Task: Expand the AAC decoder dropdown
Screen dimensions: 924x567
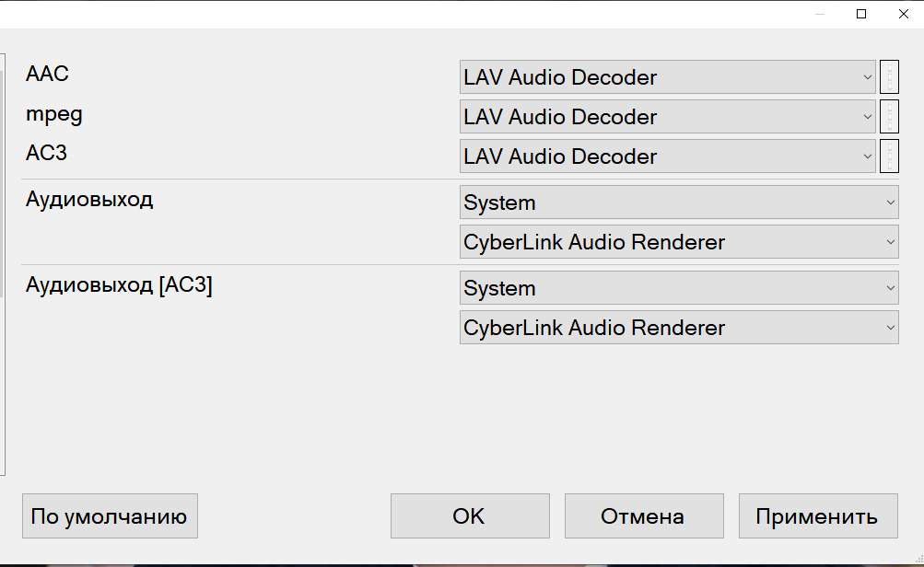Action: click(x=668, y=77)
